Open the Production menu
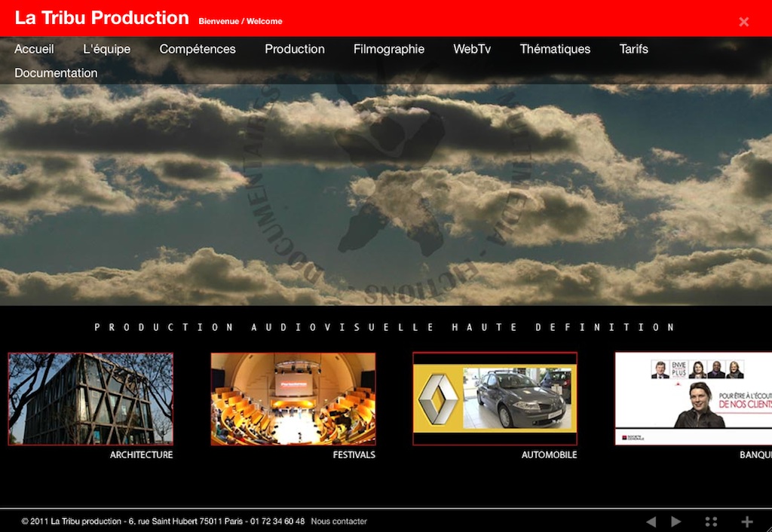 coord(294,49)
